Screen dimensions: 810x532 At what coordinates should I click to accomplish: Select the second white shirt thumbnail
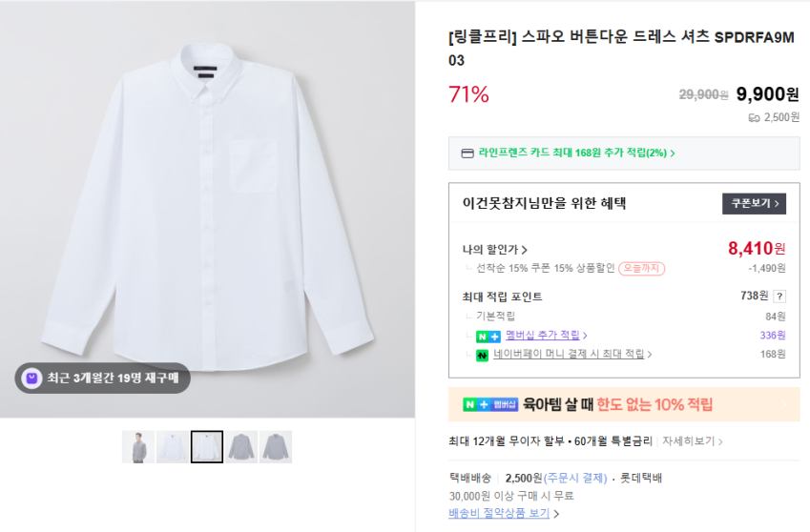click(x=173, y=447)
